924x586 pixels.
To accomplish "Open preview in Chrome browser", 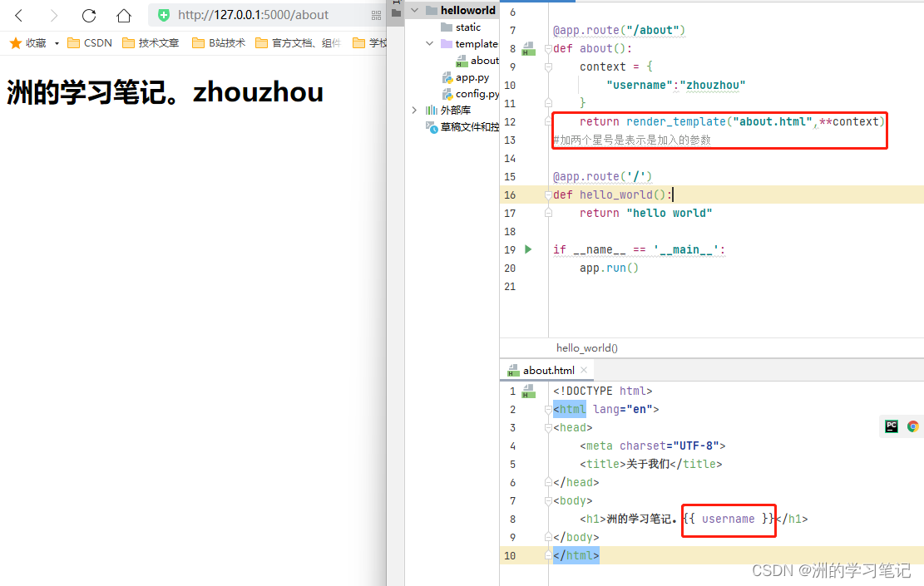I will [x=913, y=426].
